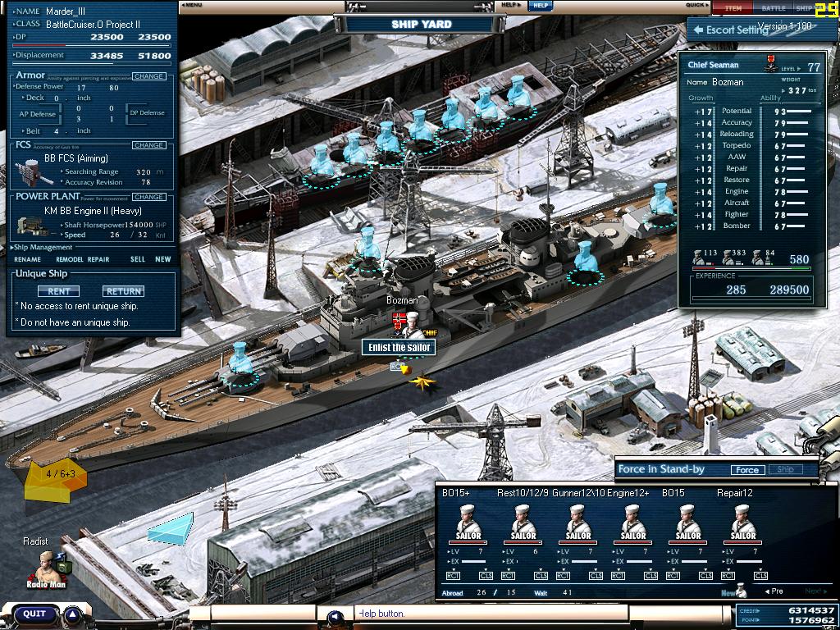Expand the Ship Management section arrow
Viewport: 840px width, 630px height.
(x=11, y=247)
